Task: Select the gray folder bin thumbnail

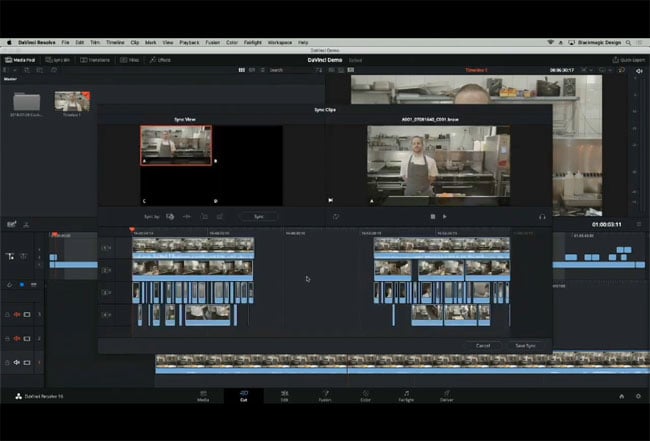Action: (x=27, y=102)
